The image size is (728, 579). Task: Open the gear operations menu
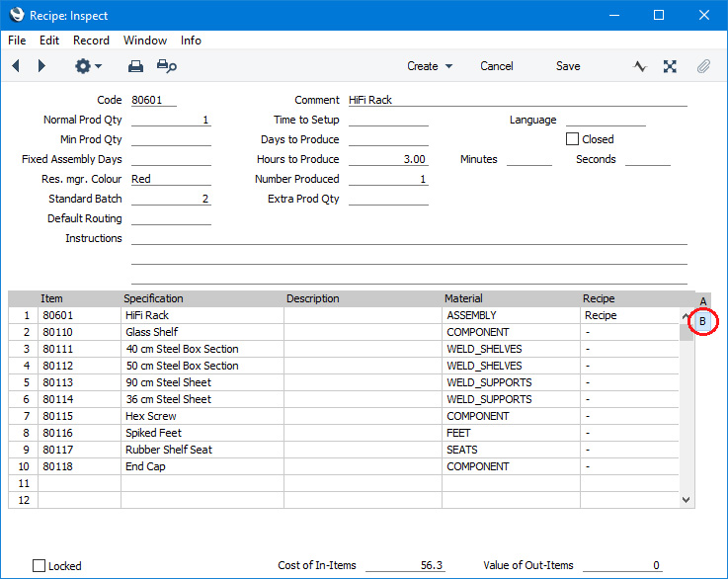point(87,66)
